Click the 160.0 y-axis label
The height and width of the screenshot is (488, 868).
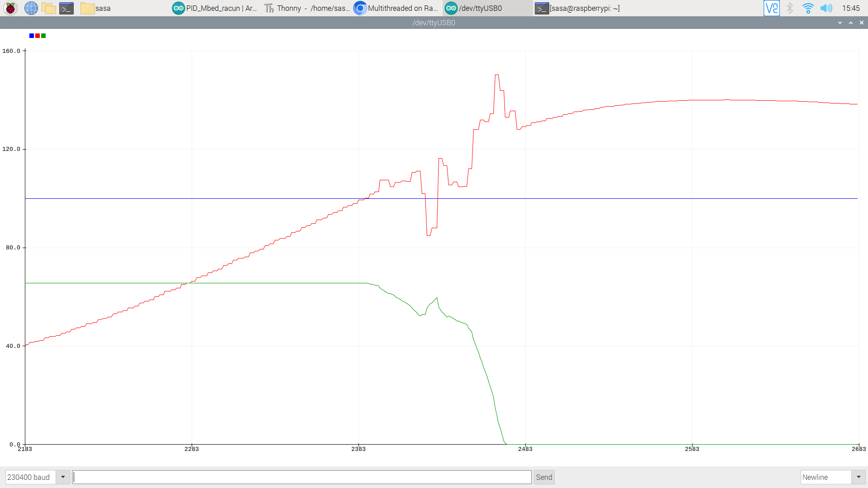(x=11, y=51)
